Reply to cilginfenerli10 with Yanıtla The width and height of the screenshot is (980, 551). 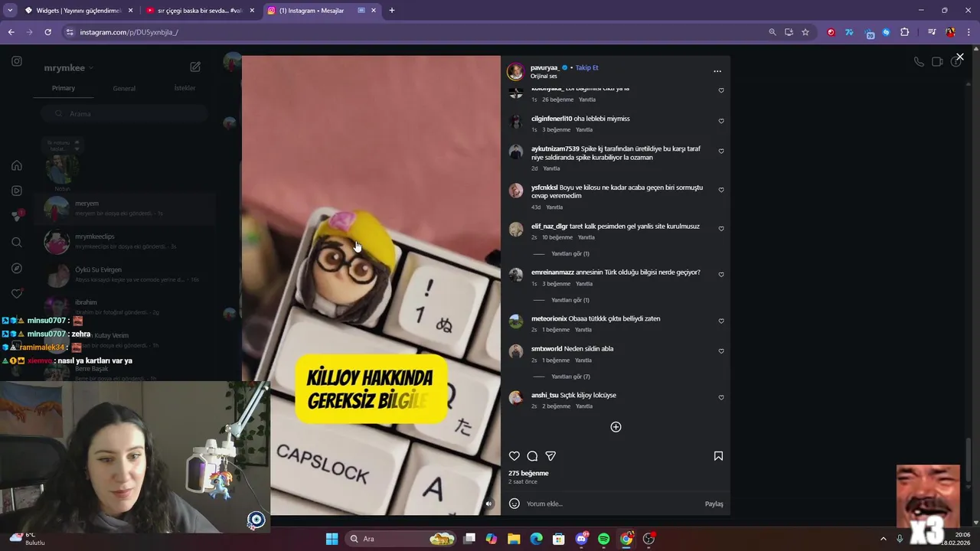point(583,129)
